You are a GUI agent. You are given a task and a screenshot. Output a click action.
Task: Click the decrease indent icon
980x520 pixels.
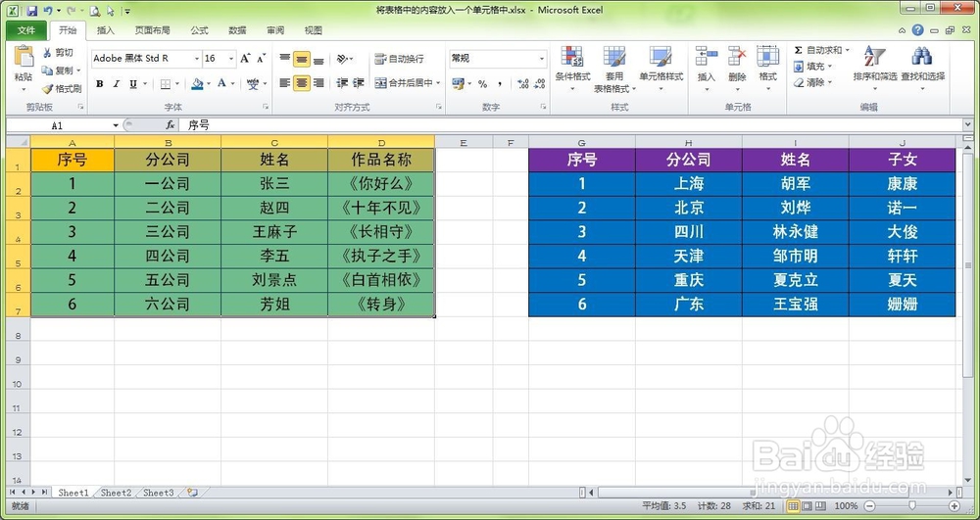[342, 82]
